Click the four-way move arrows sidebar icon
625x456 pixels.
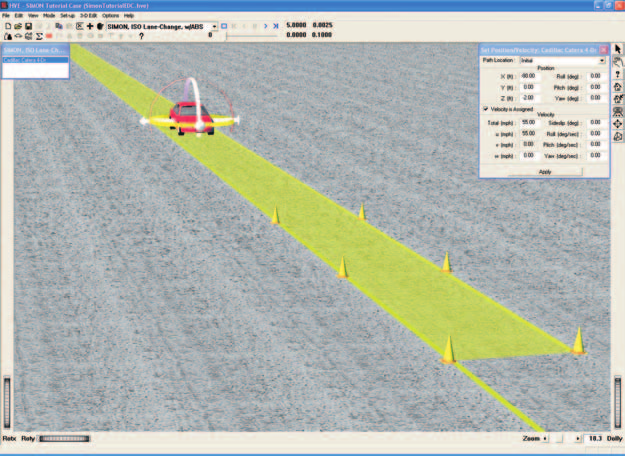(x=618, y=124)
